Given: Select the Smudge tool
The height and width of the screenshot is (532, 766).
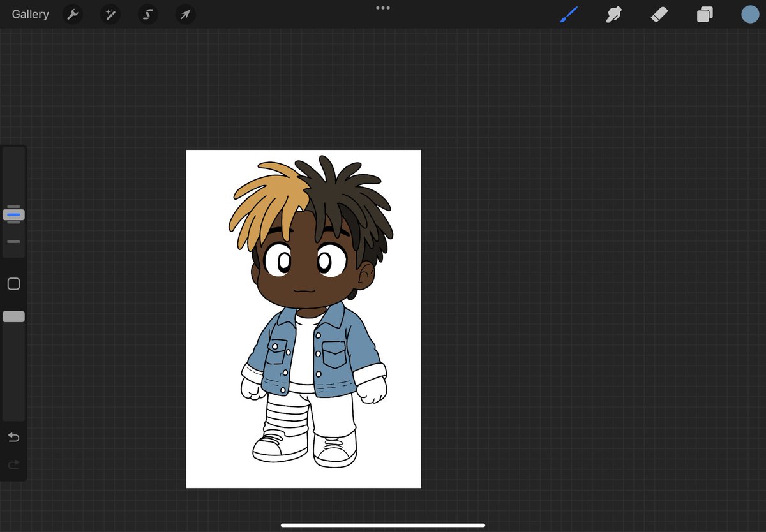Looking at the screenshot, I should point(613,15).
